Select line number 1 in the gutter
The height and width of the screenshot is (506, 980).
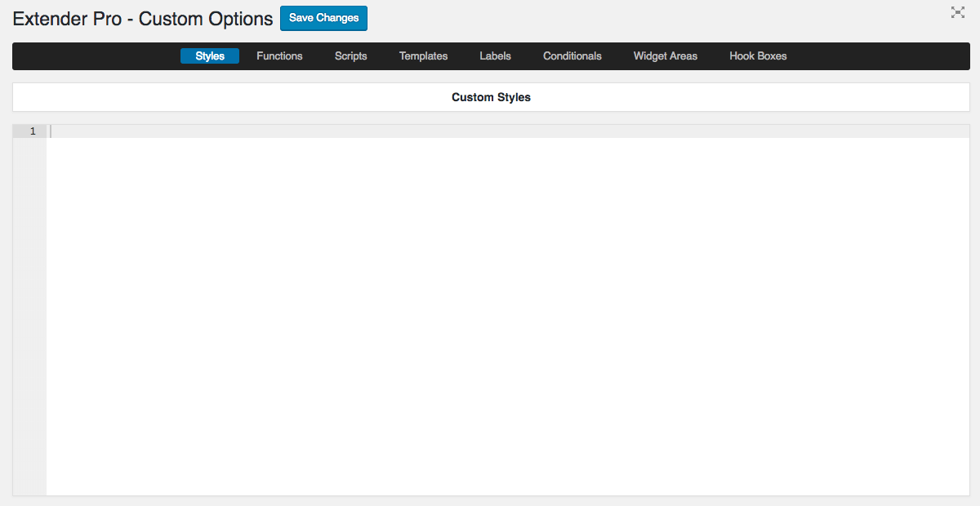tap(33, 131)
